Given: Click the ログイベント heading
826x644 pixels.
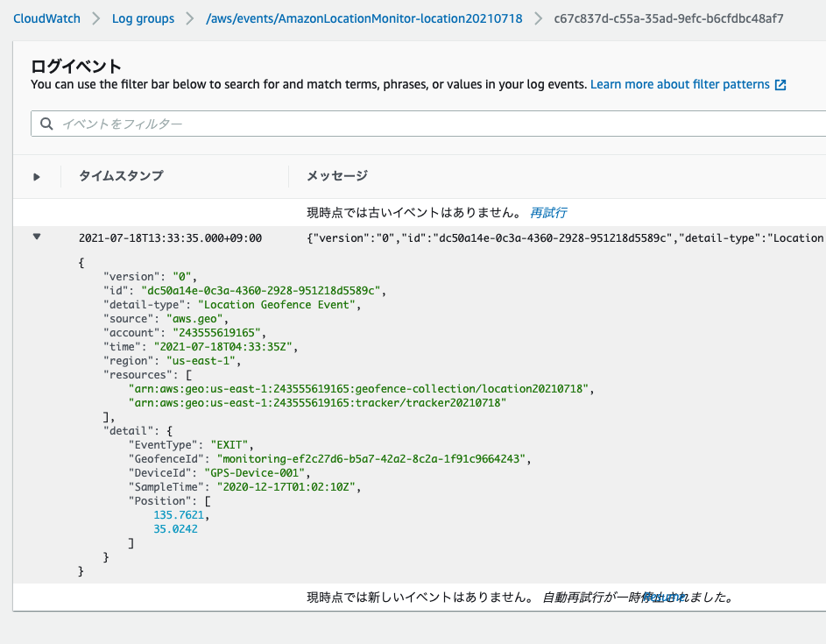Looking at the screenshot, I should (76, 67).
